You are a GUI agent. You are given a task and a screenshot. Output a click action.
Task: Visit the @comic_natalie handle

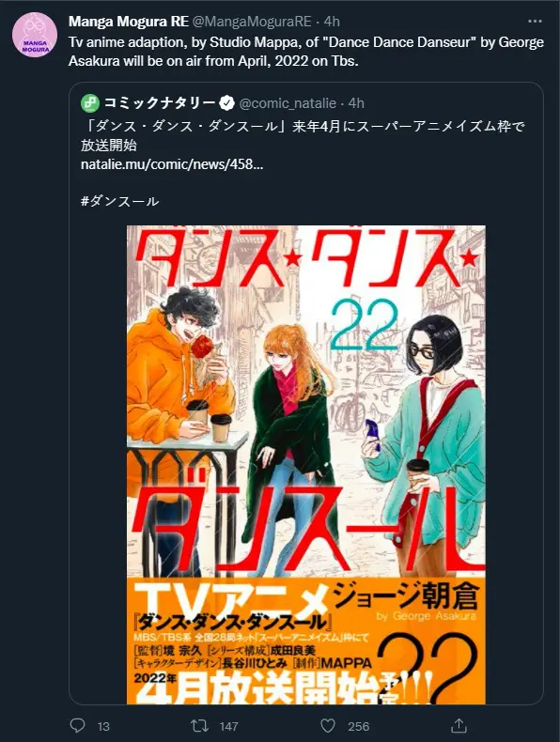[x=288, y=102]
